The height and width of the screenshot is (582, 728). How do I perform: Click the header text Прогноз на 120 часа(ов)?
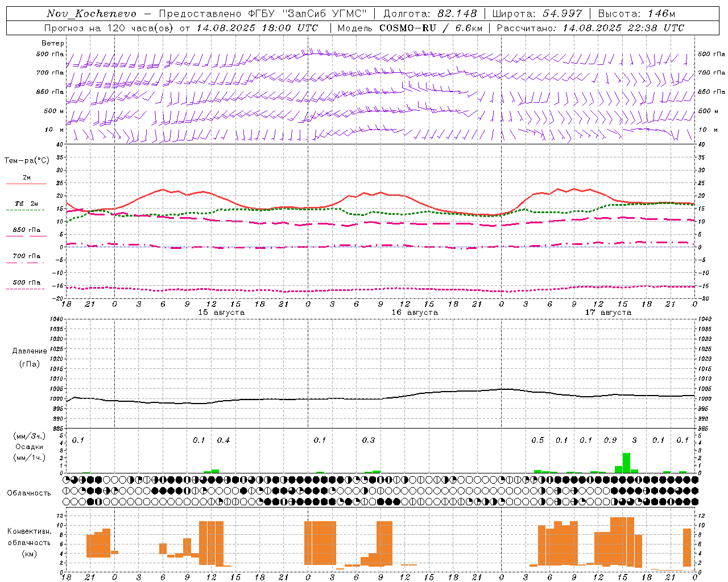pyautogui.click(x=109, y=28)
